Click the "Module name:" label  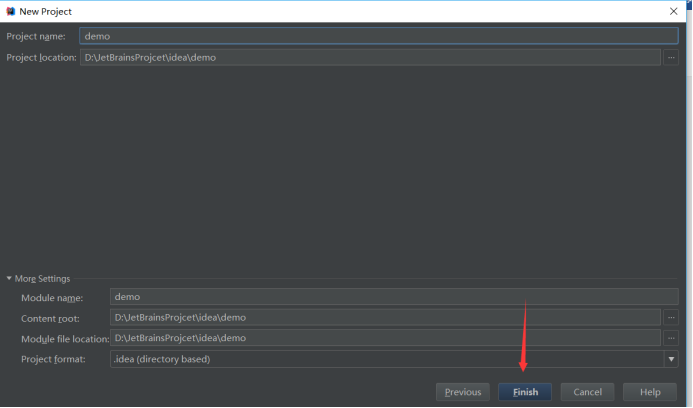pos(52,298)
